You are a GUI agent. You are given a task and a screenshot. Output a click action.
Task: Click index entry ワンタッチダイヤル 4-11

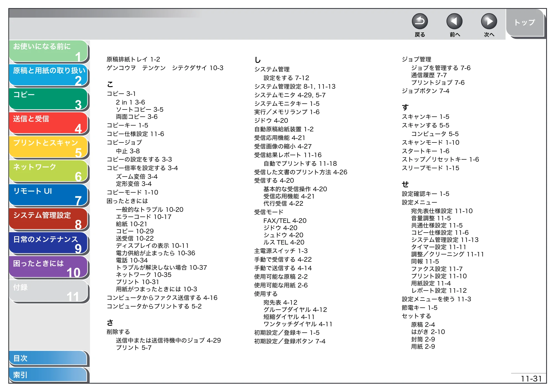click(x=298, y=324)
